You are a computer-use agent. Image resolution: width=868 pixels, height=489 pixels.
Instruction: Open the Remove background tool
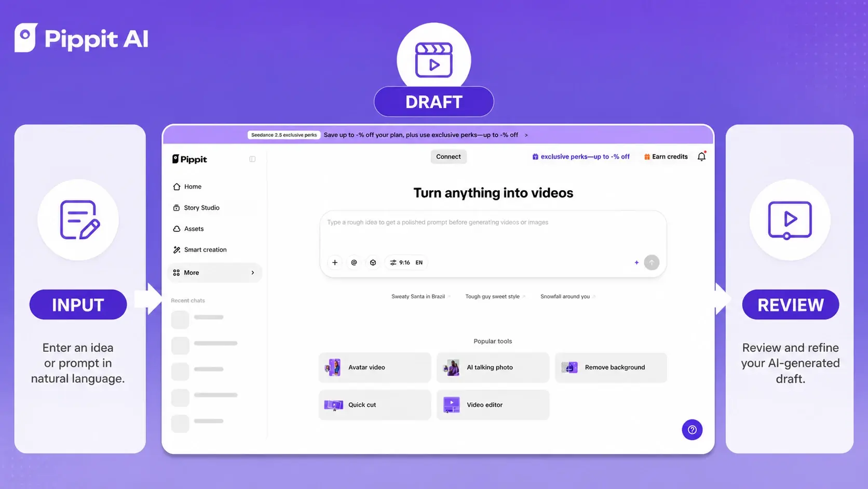[611, 367]
